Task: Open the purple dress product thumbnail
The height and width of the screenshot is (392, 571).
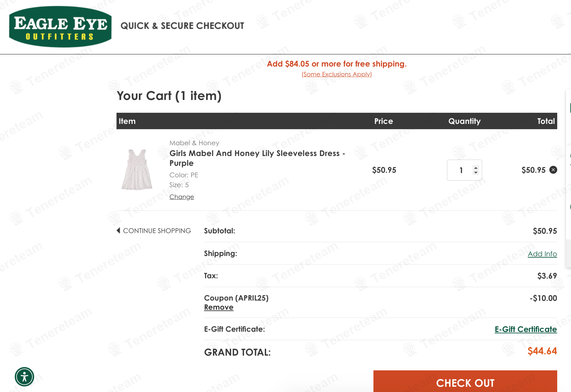Action: [x=137, y=169]
